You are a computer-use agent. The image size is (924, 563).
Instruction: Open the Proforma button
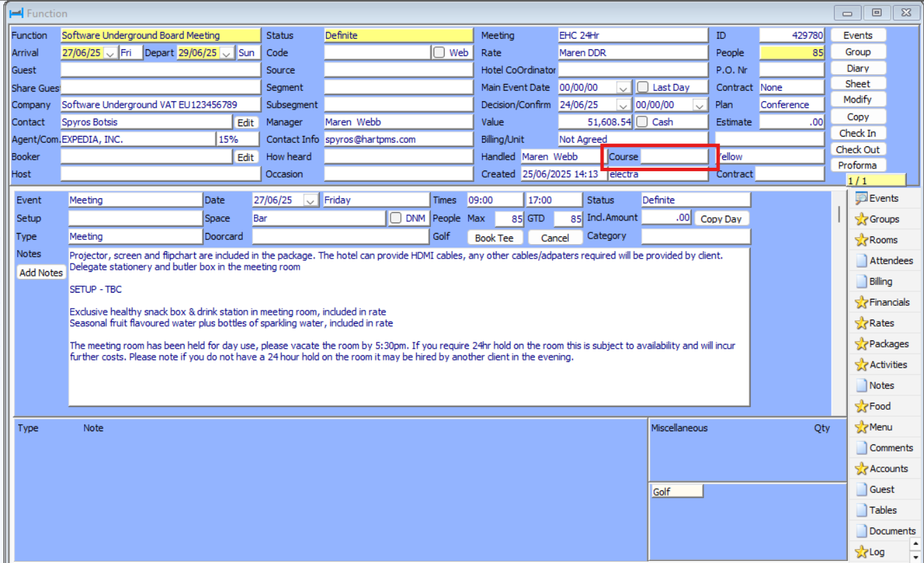pyautogui.click(x=858, y=165)
